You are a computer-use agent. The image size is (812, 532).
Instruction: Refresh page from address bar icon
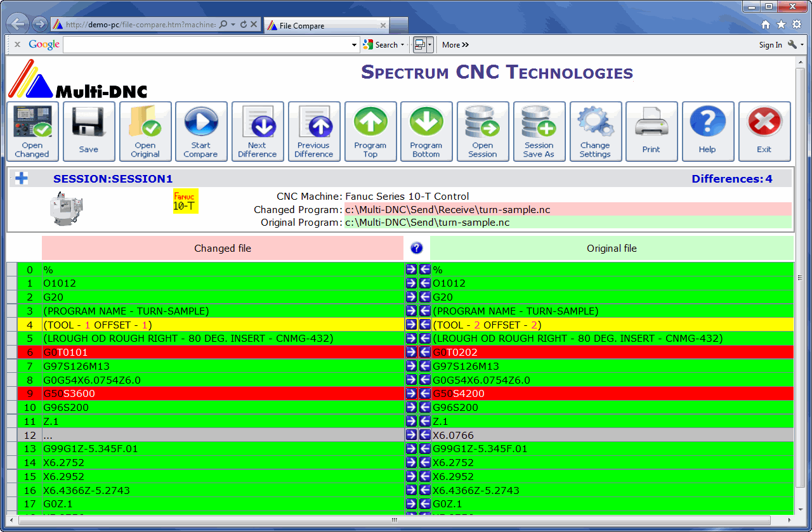pyautogui.click(x=244, y=25)
